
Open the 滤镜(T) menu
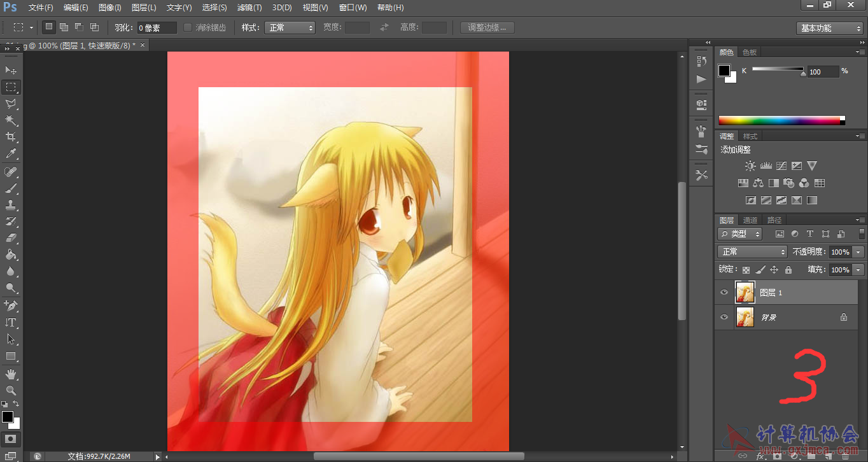(249, 8)
